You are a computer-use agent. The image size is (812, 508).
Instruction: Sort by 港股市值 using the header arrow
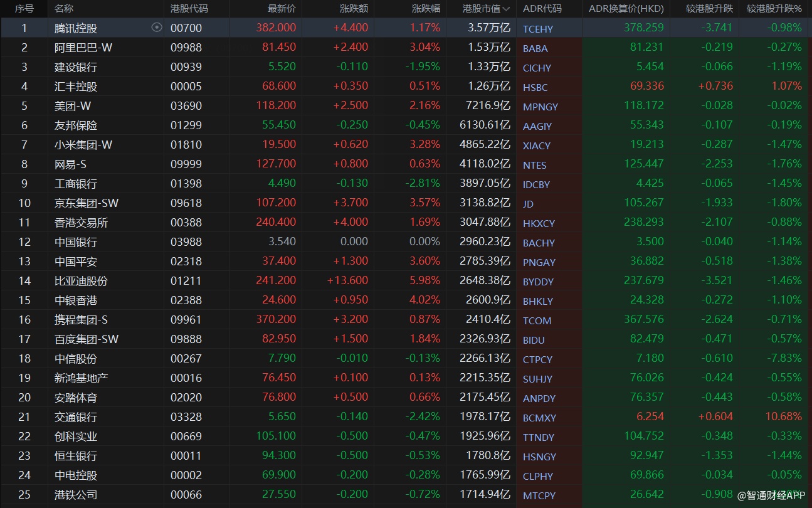pyautogui.click(x=506, y=9)
